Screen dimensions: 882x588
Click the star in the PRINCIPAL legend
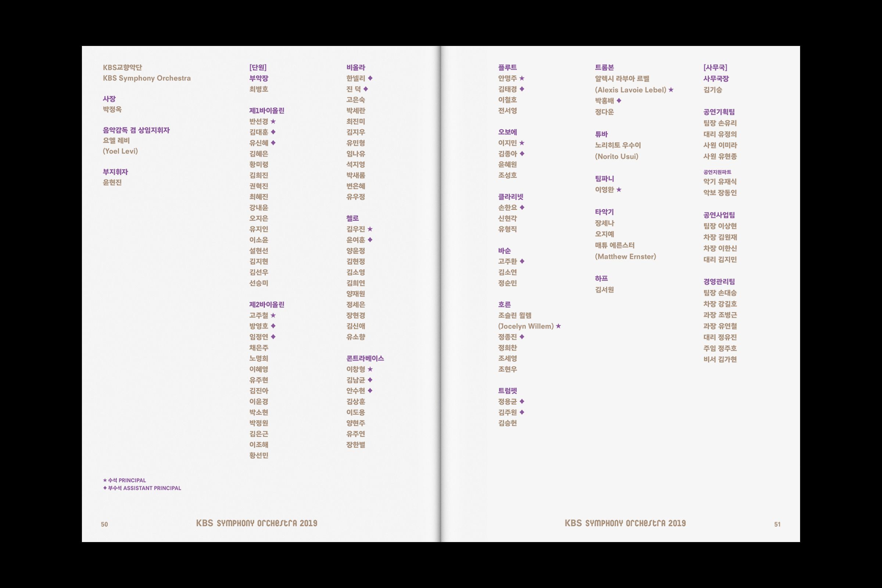(x=105, y=480)
